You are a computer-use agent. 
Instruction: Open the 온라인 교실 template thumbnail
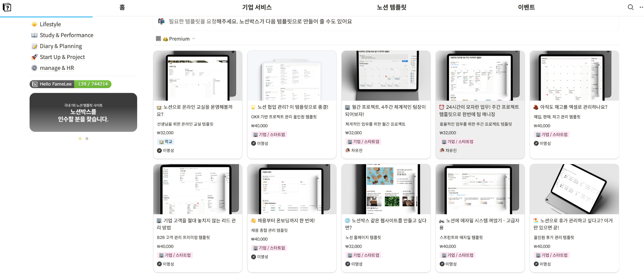point(198,75)
